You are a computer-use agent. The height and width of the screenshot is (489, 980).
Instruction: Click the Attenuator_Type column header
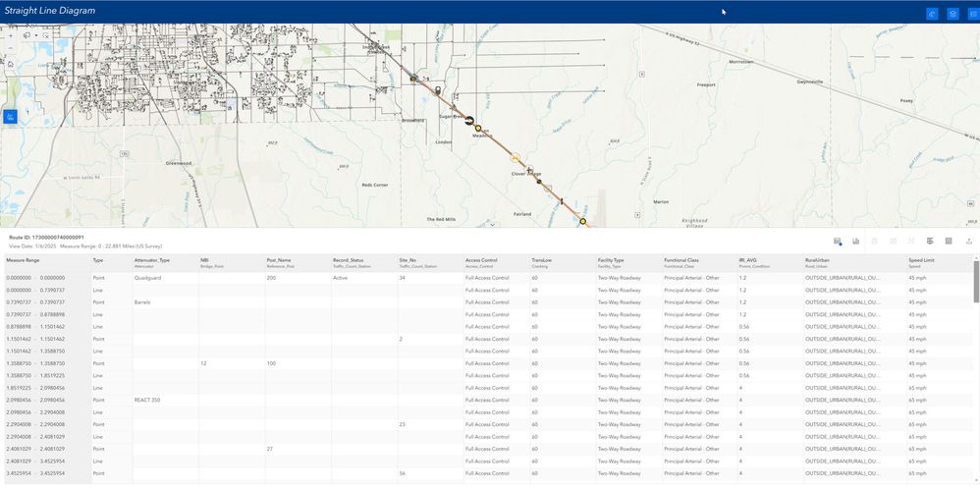tap(151, 259)
